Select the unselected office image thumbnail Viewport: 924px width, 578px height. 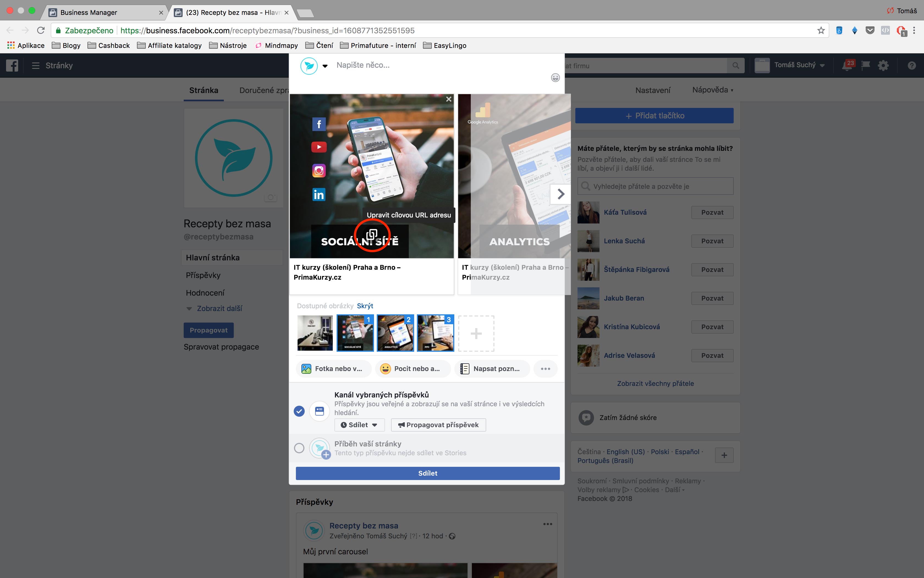click(x=315, y=333)
